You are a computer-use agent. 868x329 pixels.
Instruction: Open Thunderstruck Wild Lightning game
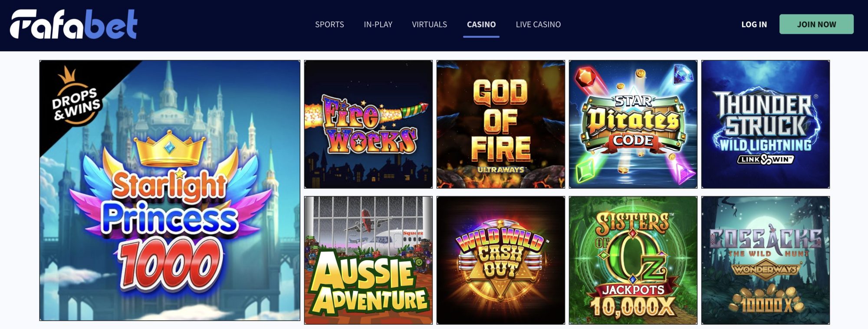point(766,124)
